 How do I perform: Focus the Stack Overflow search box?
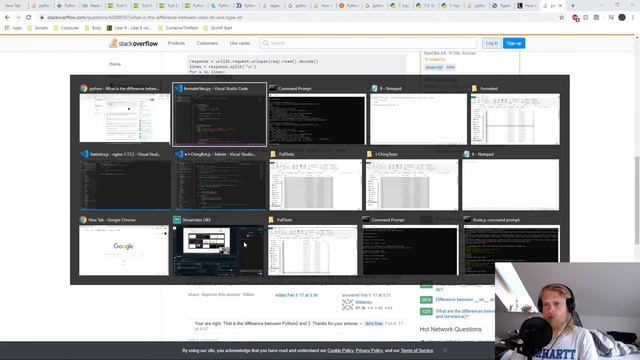(369, 43)
